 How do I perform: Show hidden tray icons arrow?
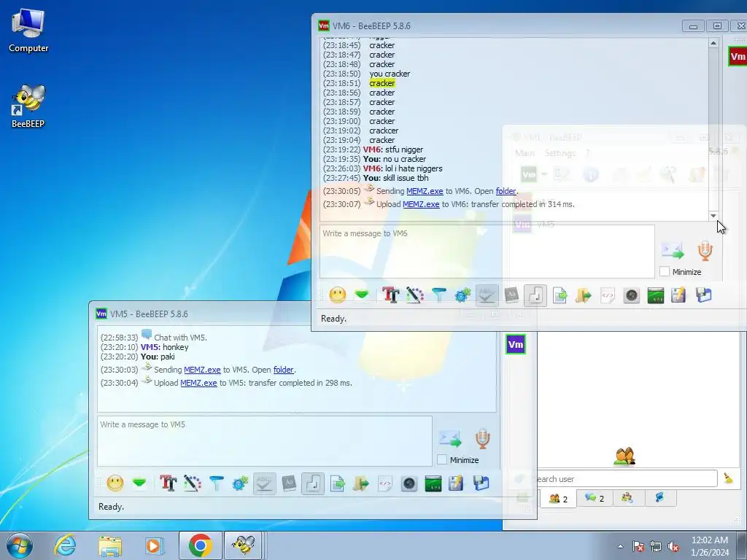tap(620, 546)
